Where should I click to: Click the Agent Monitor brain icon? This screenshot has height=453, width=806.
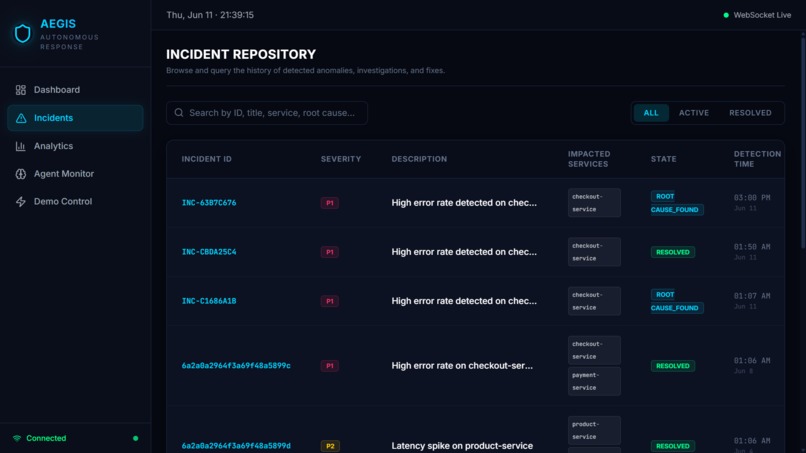point(21,174)
